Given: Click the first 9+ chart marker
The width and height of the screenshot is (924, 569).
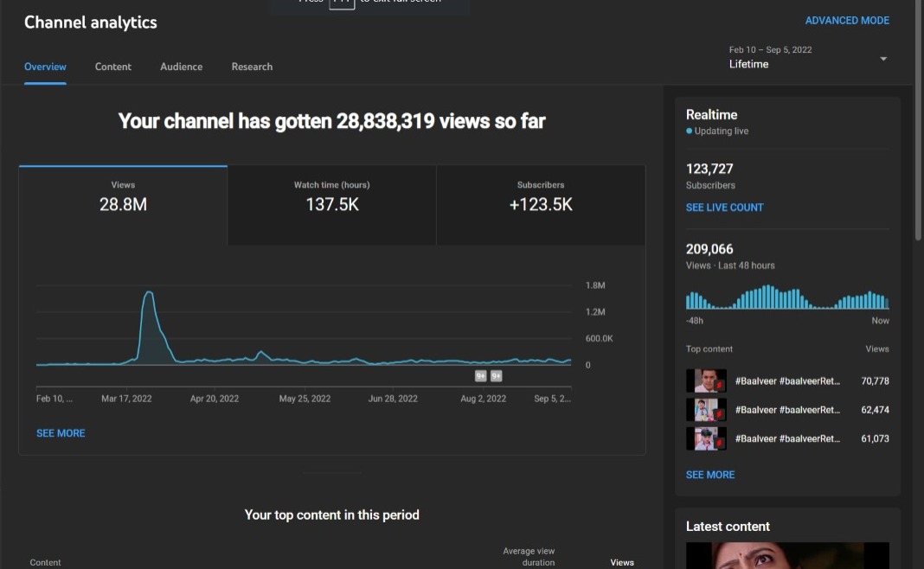Looking at the screenshot, I should coord(481,376).
